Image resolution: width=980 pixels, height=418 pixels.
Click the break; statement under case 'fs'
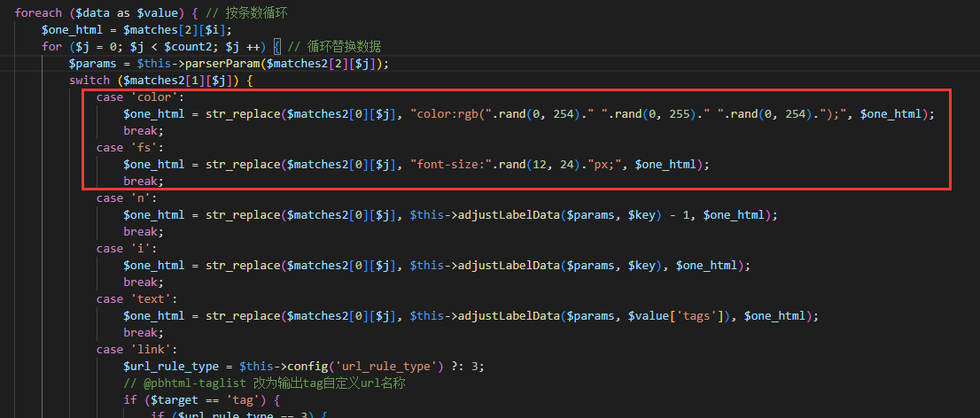tap(144, 182)
